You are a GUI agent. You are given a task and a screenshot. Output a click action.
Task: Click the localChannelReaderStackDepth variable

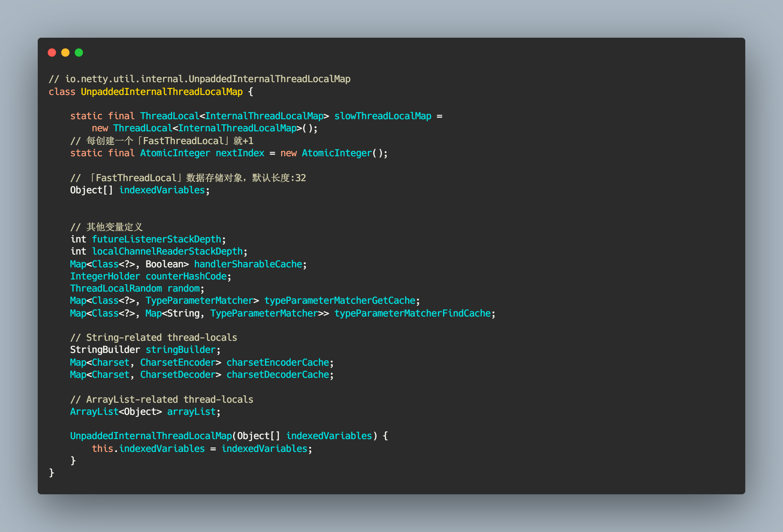(x=167, y=252)
